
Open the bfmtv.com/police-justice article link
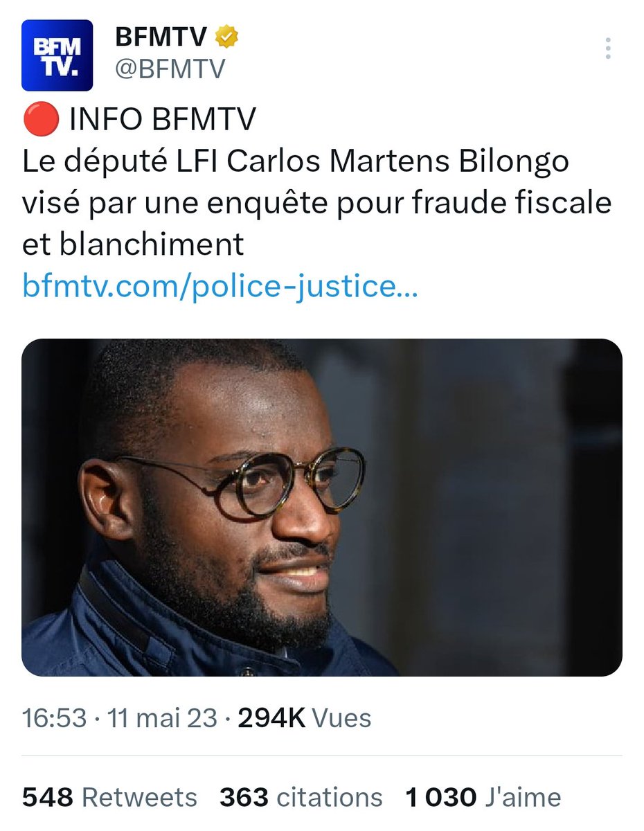220,285
